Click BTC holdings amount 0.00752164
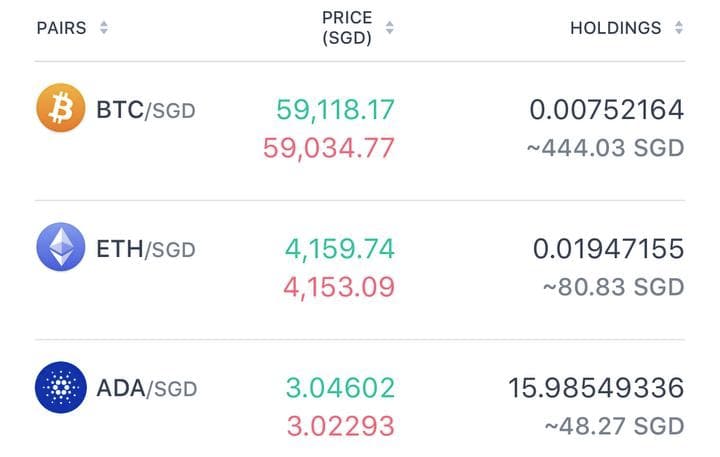This screenshot has width=720, height=457. (x=606, y=109)
